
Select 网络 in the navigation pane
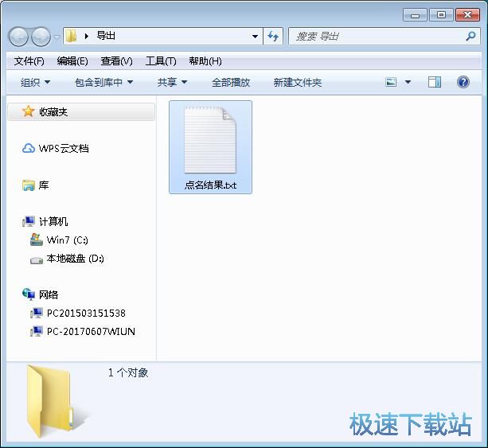49,294
